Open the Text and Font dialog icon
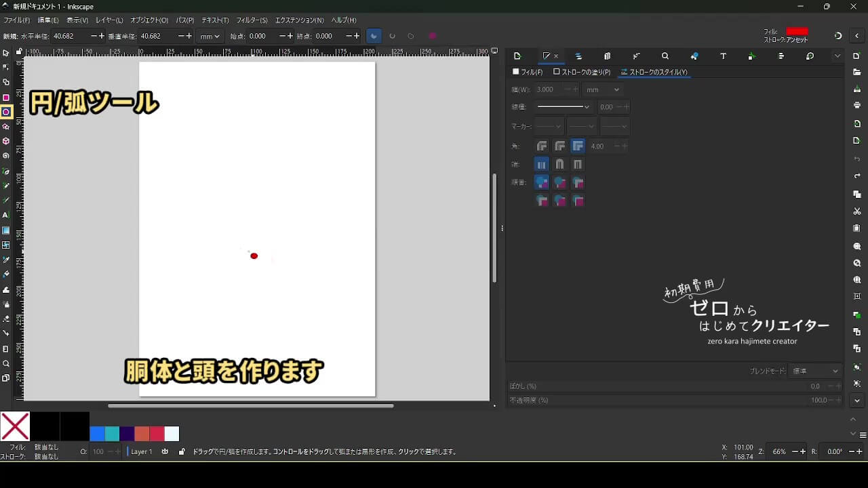Viewport: 868px width, 488px height. pyautogui.click(x=723, y=56)
